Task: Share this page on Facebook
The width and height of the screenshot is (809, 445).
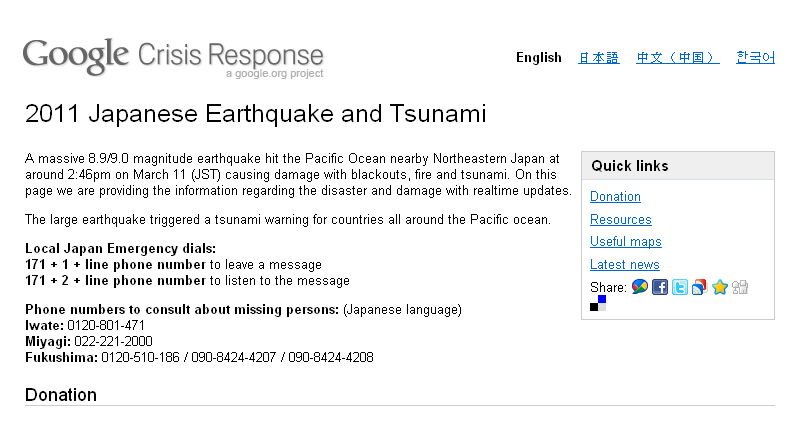Action: click(x=660, y=287)
